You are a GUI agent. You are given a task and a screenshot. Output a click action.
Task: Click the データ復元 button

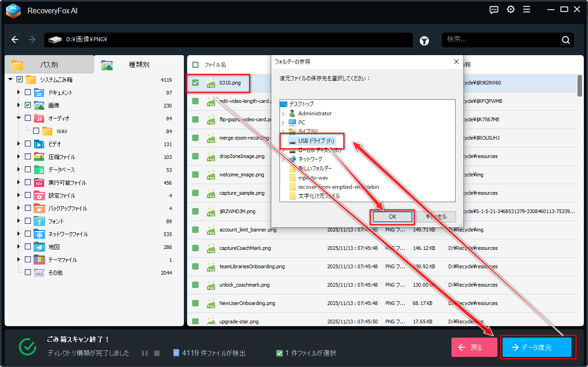tap(537, 348)
